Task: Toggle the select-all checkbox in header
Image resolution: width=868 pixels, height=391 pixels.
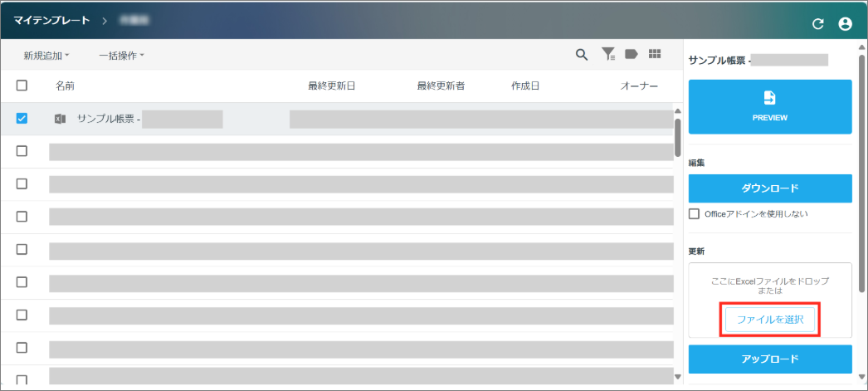Action: [22, 86]
